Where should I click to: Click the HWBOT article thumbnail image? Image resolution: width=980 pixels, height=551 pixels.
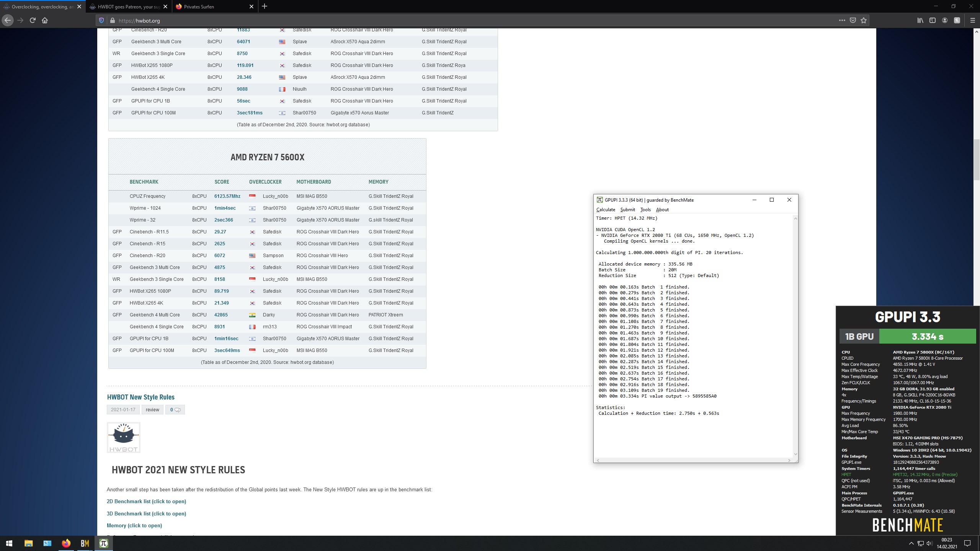[x=124, y=438]
